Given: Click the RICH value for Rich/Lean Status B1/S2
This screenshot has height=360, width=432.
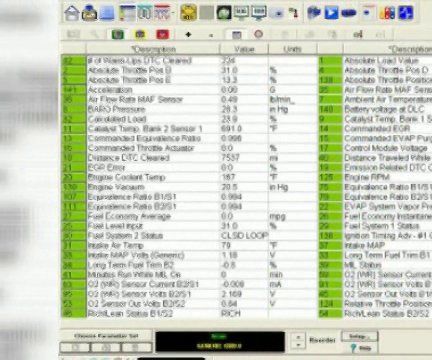Looking at the screenshot, I should pos(244,314).
